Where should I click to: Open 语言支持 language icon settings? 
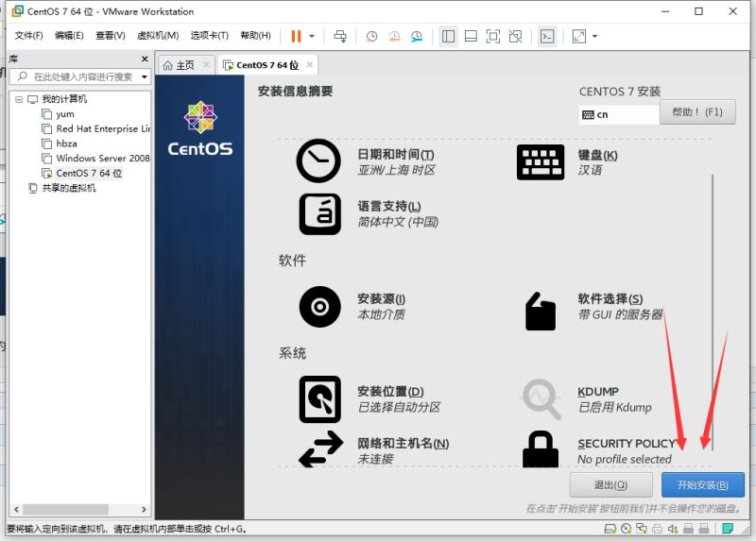click(319, 214)
